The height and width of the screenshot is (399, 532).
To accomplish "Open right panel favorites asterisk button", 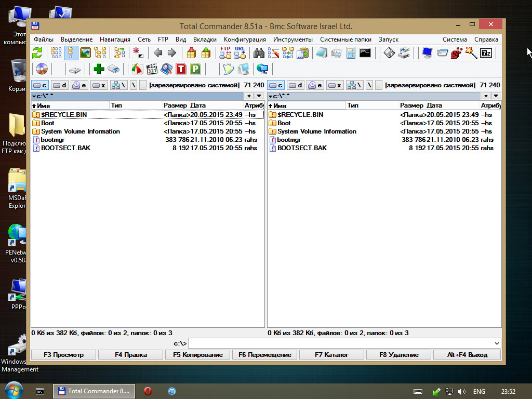I will coord(486,96).
